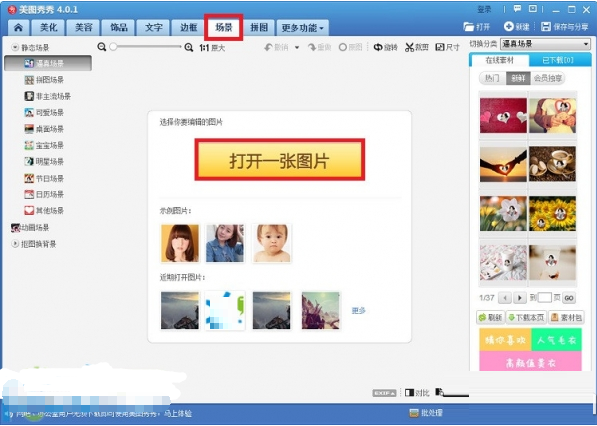Open the 拼图 tab
The height and width of the screenshot is (426, 597).
pos(259,28)
